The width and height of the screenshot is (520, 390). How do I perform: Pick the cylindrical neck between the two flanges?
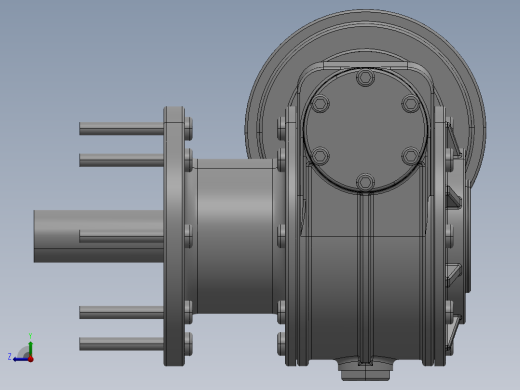[235, 236]
